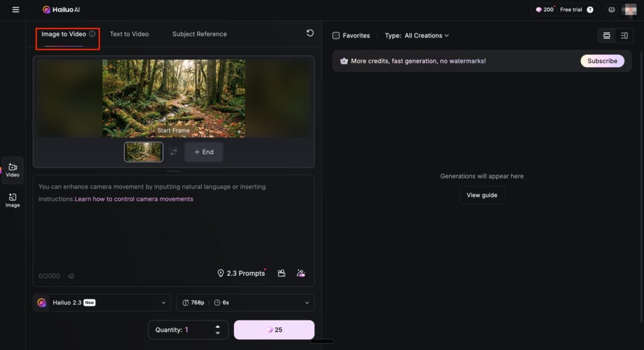Click the reset icon beside Subject Reference
Screen dimensions: 644x350
[310, 33]
